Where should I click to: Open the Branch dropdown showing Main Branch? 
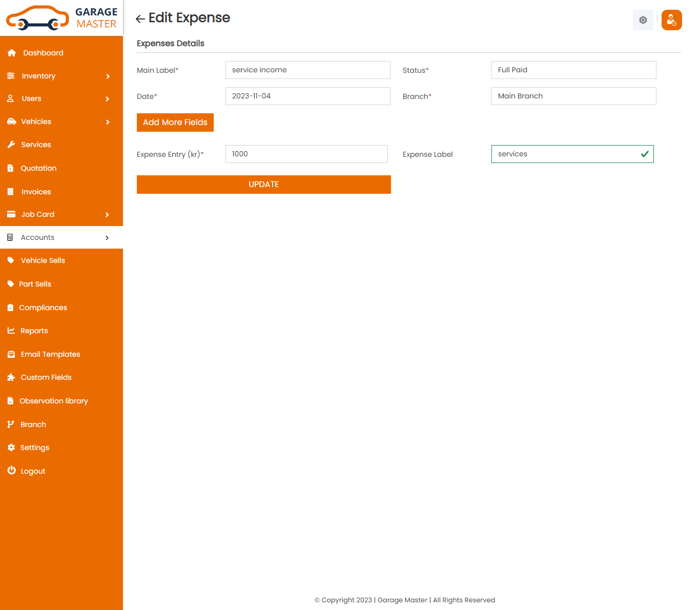(573, 96)
